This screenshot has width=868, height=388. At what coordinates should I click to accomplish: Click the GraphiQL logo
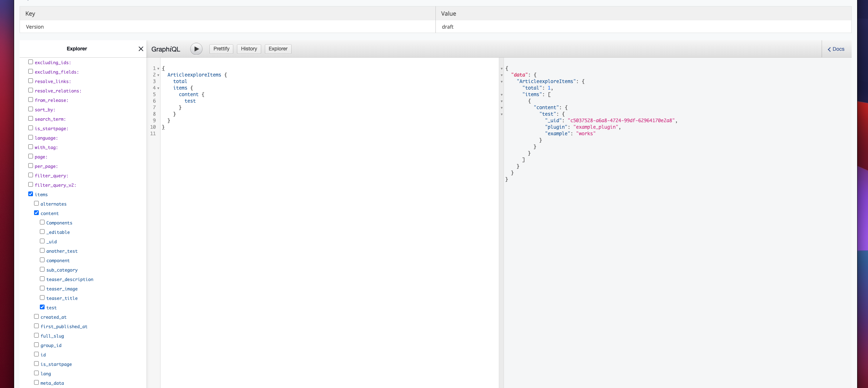pos(166,49)
